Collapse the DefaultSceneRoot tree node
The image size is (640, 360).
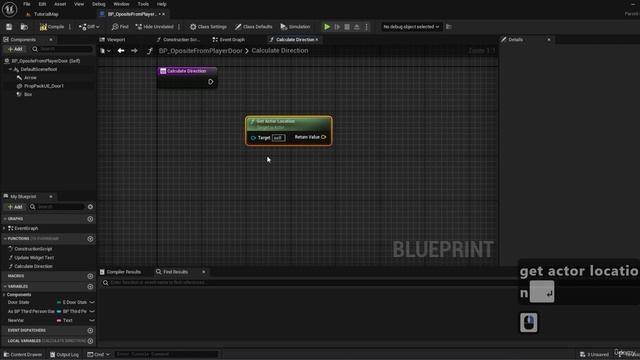pyautogui.click(x=10, y=69)
